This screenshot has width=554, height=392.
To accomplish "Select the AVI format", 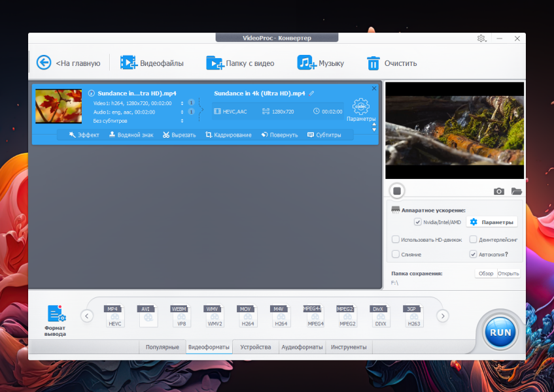I will tap(148, 316).
